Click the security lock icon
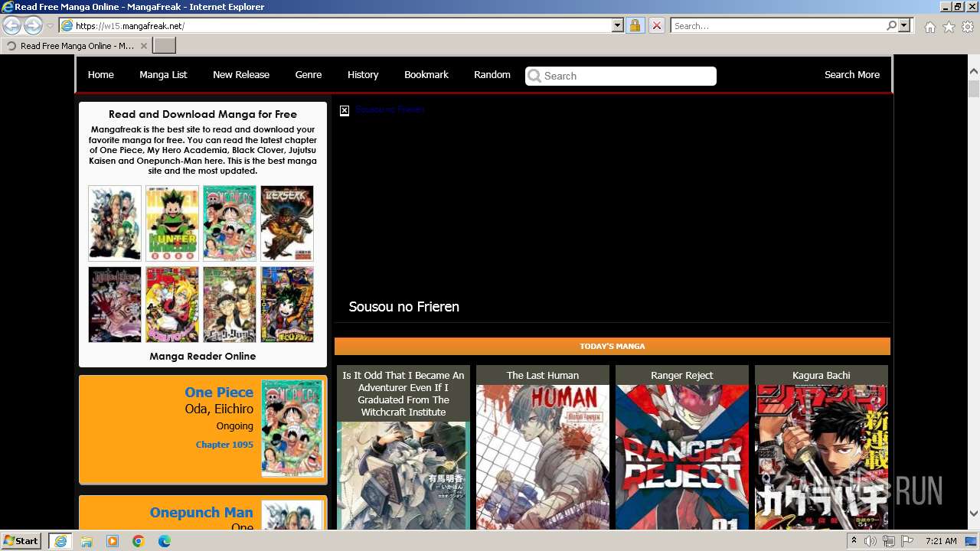This screenshot has height=551, width=980. point(635,26)
